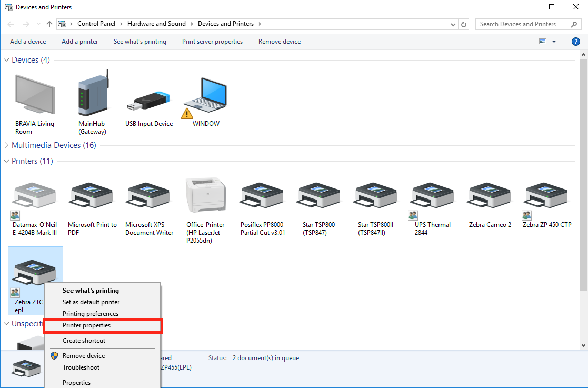The width and height of the screenshot is (588, 388).
Task: Click the Control Panel icon in address bar
Action: click(62, 24)
